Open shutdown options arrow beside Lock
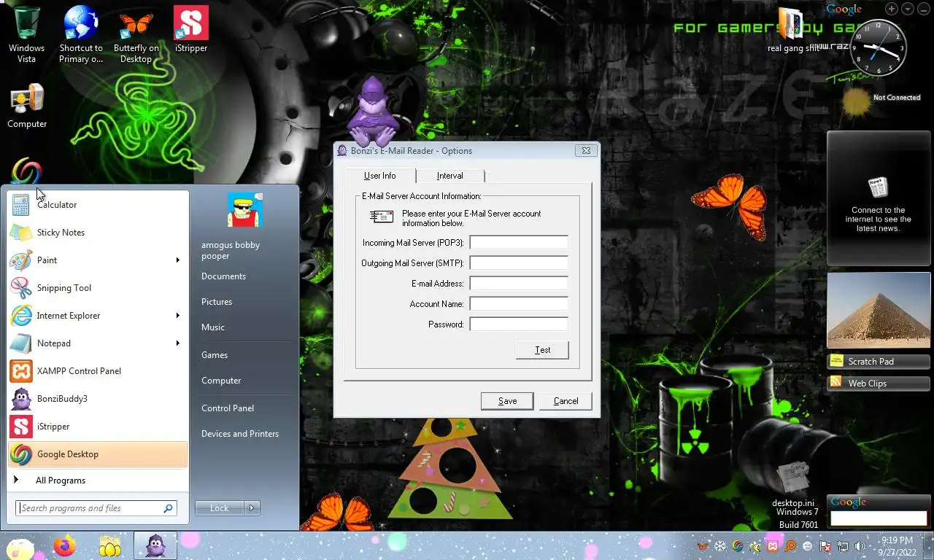Image resolution: width=934 pixels, height=560 pixels. (252, 508)
